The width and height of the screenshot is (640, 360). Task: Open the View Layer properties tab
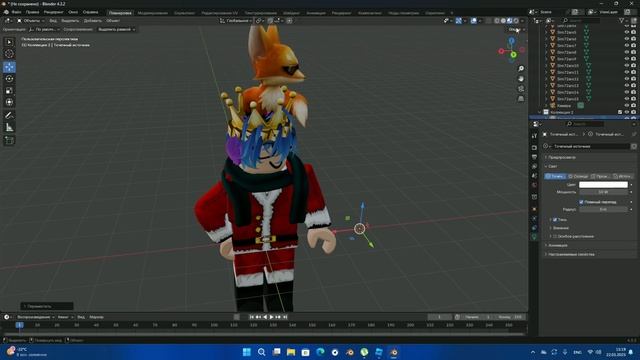(534, 166)
